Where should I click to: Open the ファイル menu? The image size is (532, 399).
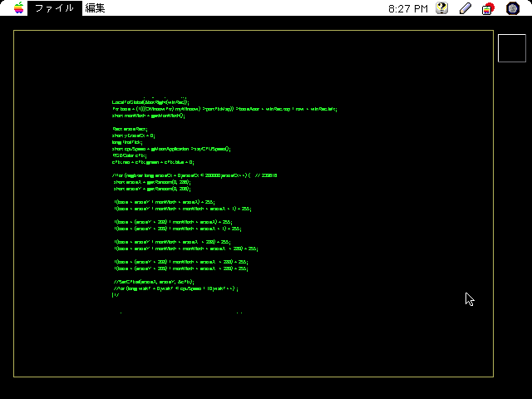[x=54, y=8]
